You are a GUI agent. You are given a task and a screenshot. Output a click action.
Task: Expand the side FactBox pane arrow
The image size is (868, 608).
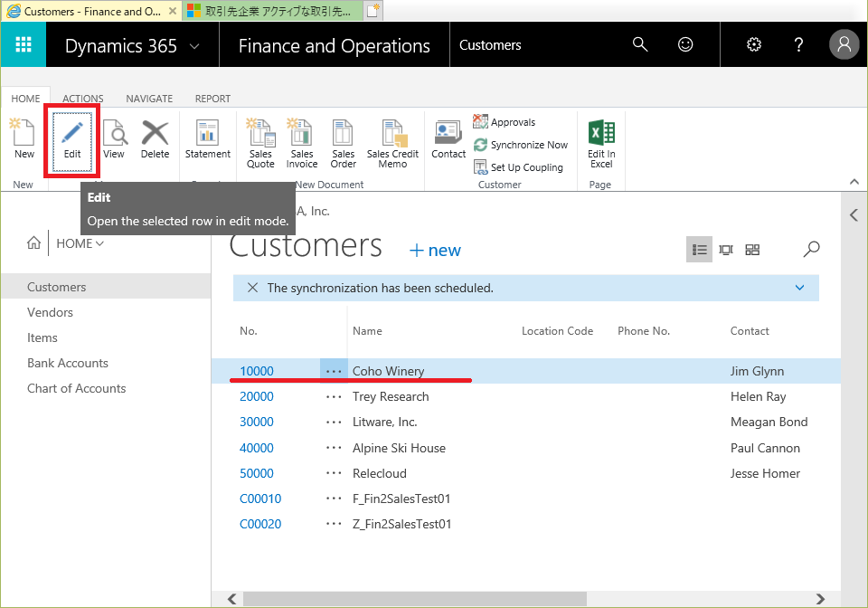854,214
